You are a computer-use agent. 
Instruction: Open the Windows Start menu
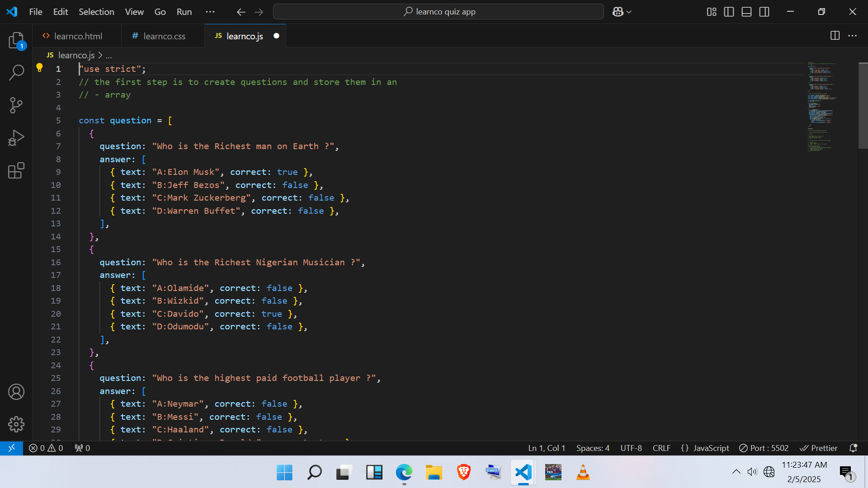click(284, 473)
